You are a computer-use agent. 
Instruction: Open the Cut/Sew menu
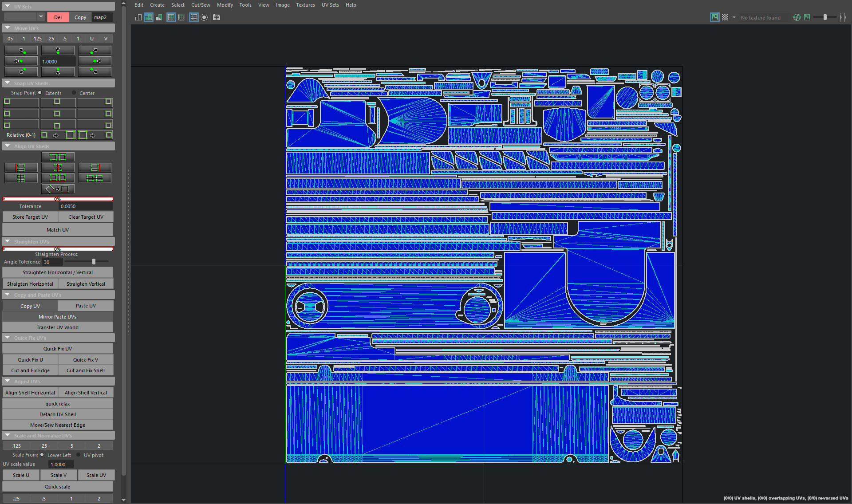[201, 5]
